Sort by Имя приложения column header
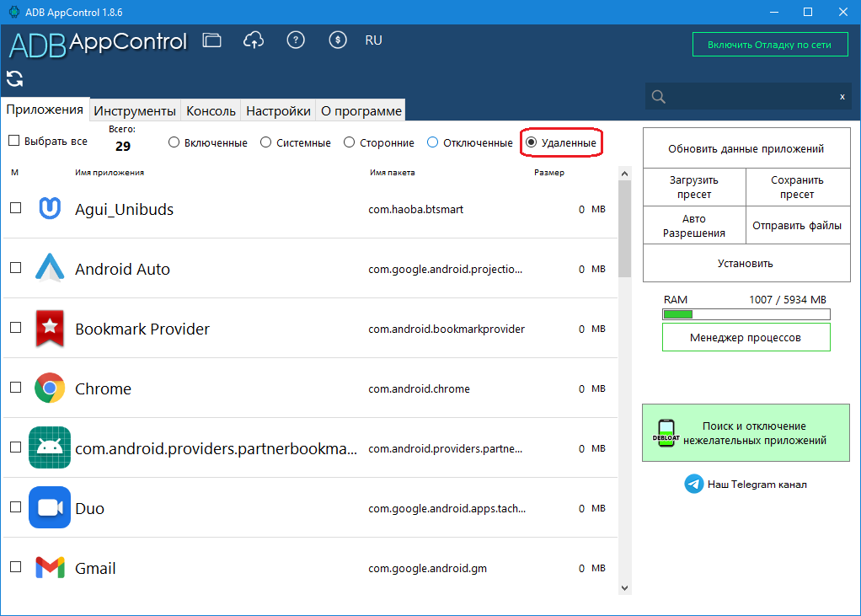This screenshot has width=861, height=616. point(110,173)
